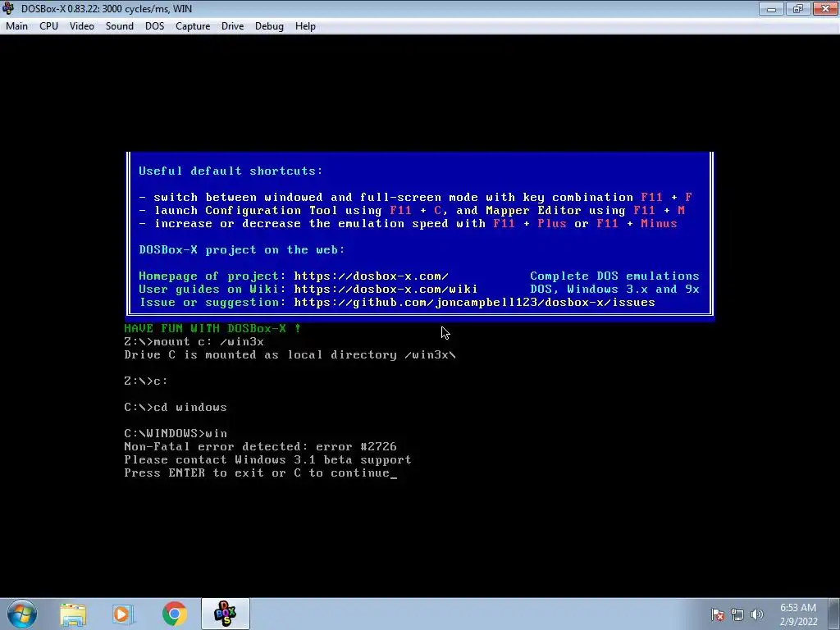Screen dimensions: 840x630
Task: Click the full-screen mode shortcut line
Action: 415,197
